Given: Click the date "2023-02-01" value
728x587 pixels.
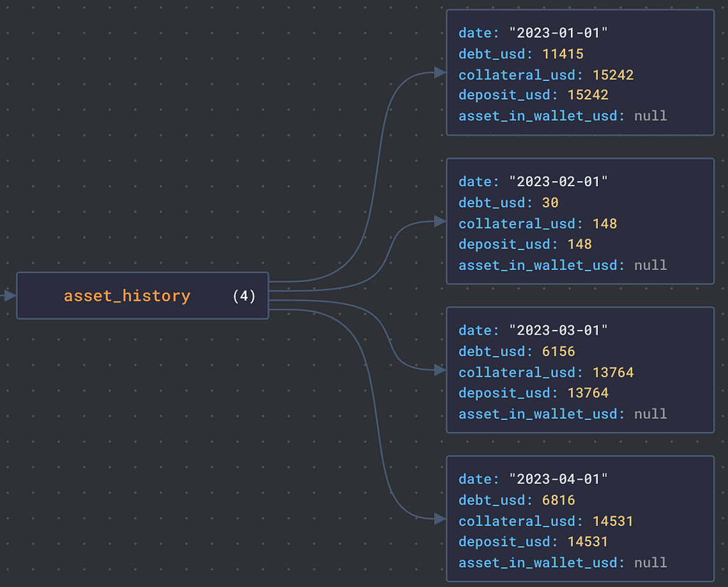Looking at the screenshot, I should click(559, 181).
